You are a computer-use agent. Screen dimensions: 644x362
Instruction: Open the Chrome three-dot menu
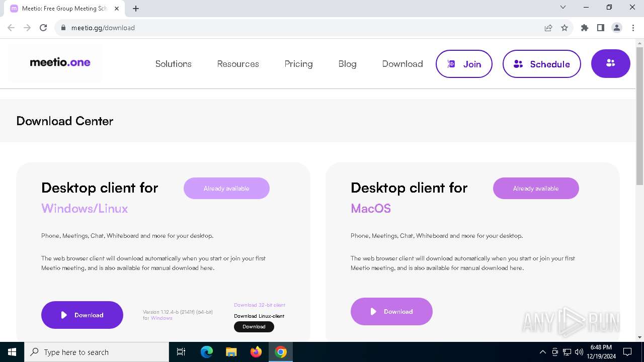633,28
